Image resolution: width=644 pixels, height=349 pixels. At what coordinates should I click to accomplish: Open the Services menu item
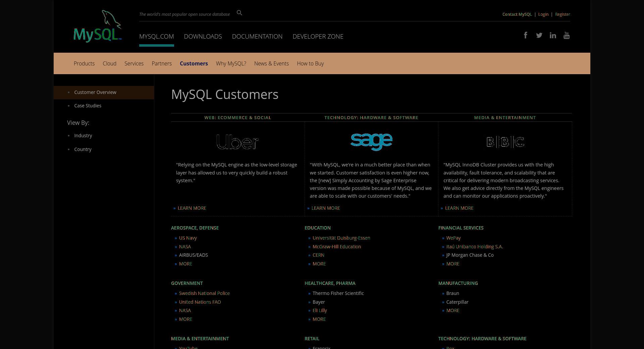[x=134, y=63]
